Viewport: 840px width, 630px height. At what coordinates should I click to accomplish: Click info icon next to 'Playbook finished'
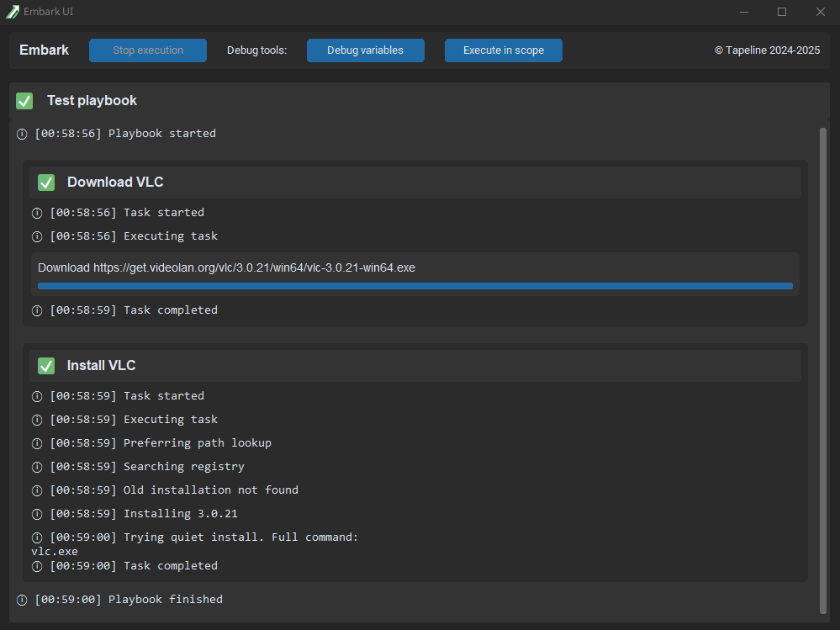pyautogui.click(x=22, y=600)
